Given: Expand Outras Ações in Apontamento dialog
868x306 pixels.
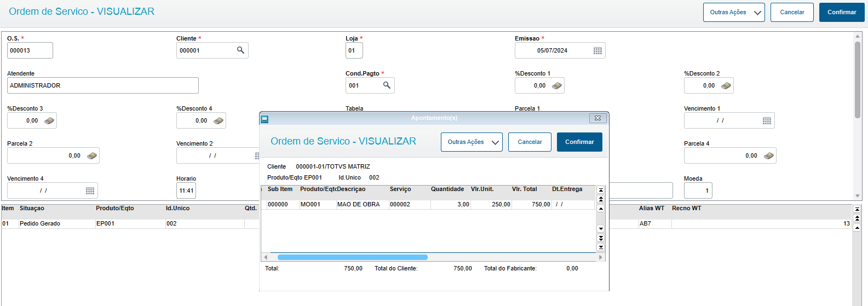Looking at the screenshot, I should coord(472,142).
